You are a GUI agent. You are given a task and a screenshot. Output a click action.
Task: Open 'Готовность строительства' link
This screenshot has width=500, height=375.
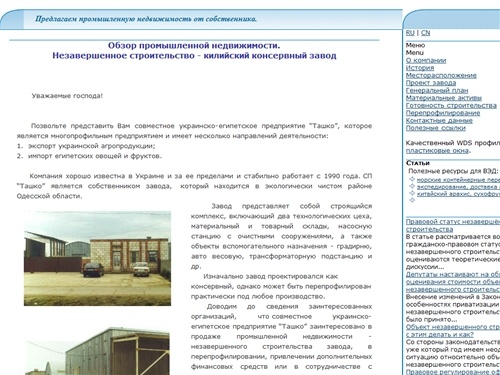pyautogui.click(x=451, y=105)
